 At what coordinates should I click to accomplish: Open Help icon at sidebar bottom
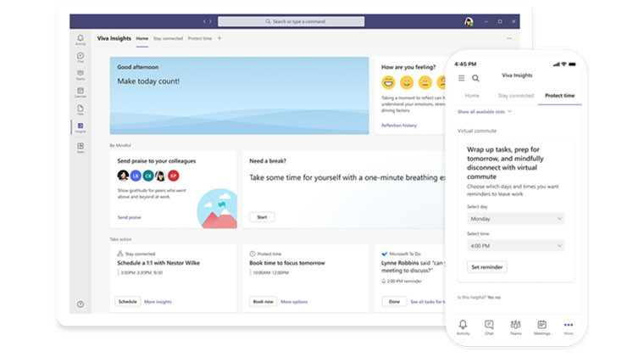tap(80, 304)
